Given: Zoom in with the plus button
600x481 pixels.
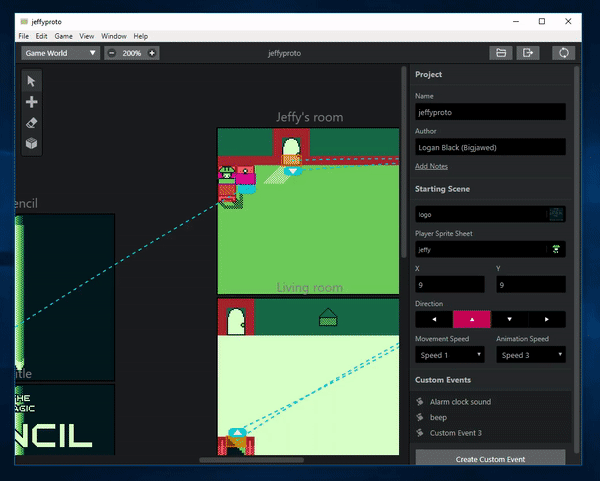Looking at the screenshot, I should click(x=152, y=53).
